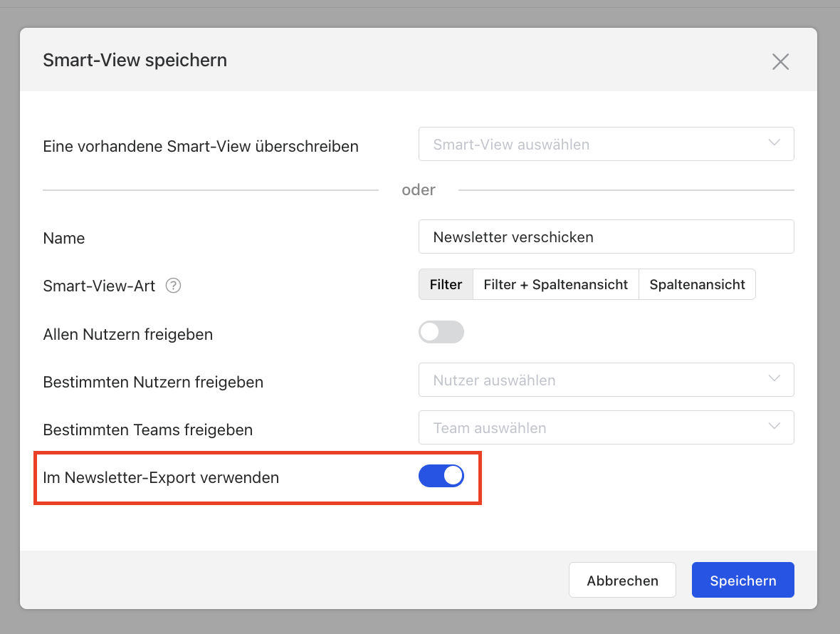Image resolution: width=840 pixels, height=634 pixels.
Task: Click the Allen Nutzern freigeben label text
Action: [x=127, y=334]
